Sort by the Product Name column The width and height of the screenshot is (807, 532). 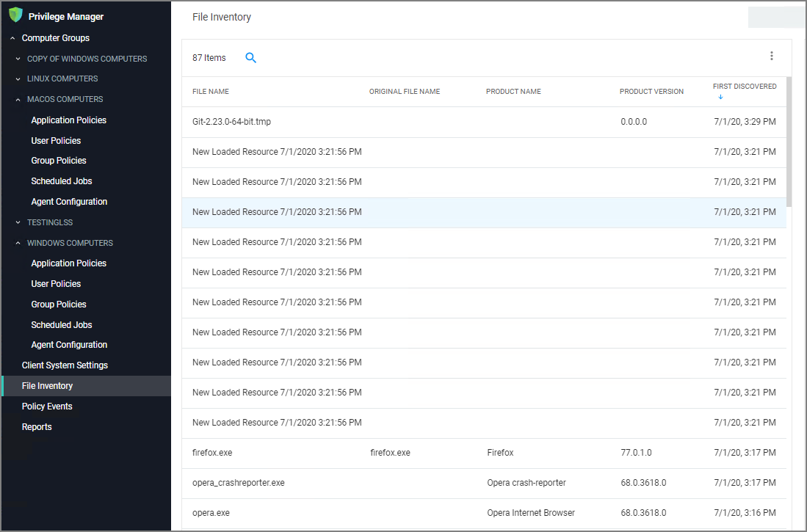[513, 91]
